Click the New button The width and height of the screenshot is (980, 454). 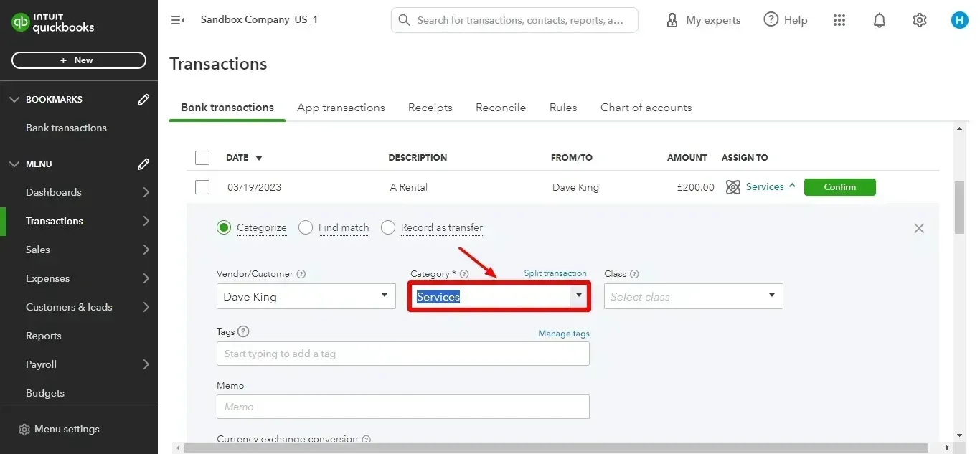(79, 60)
